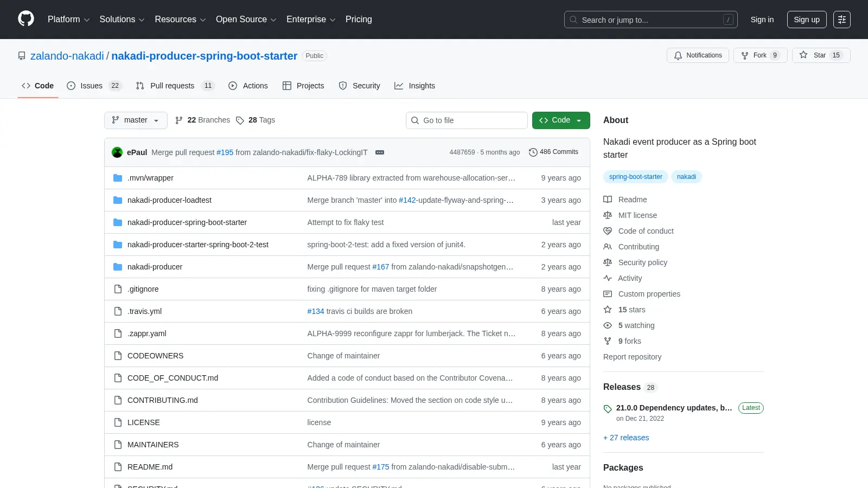Open the CODEOWNERS file
Image resolution: width=868 pixels, height=488 pixels.
[155, 356]
